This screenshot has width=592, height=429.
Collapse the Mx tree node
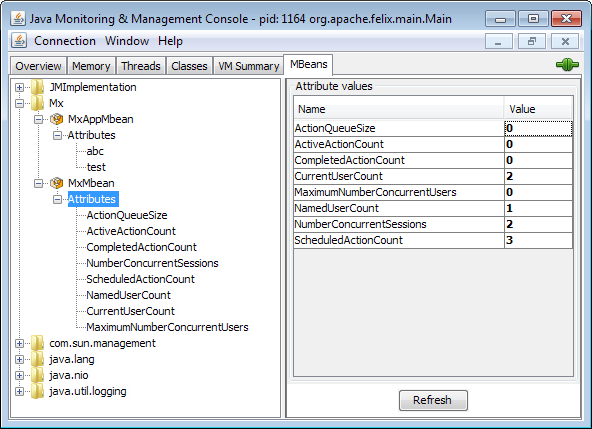[19, 103]
